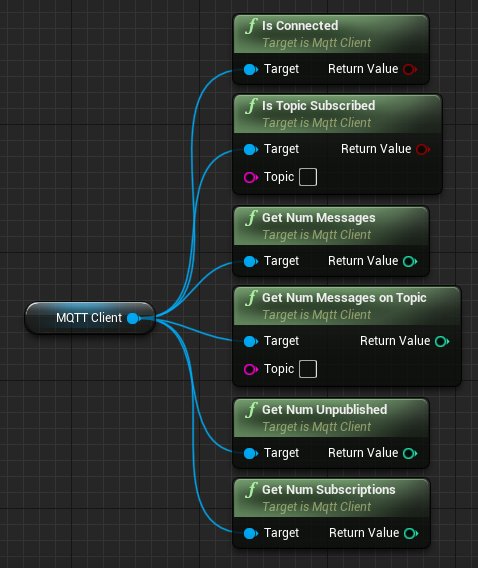Click Topic text box in Is Topic Subscribed
The width and height of the screenshot is (478, 568).
pyautogui.click(x=308, y=177)
